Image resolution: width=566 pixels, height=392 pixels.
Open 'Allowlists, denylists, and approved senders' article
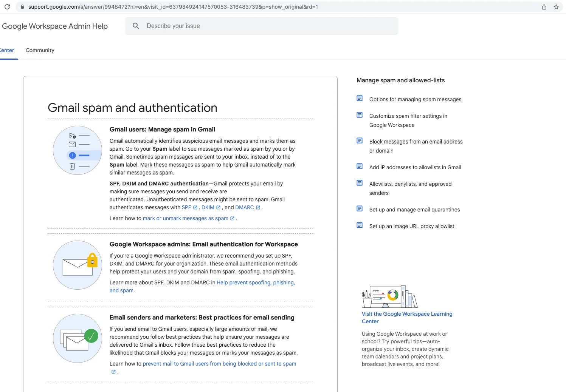coord(410,188)
